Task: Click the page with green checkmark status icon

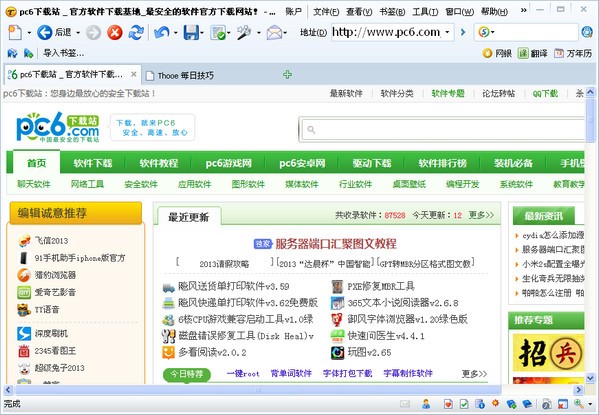Action: click(464, 404)
